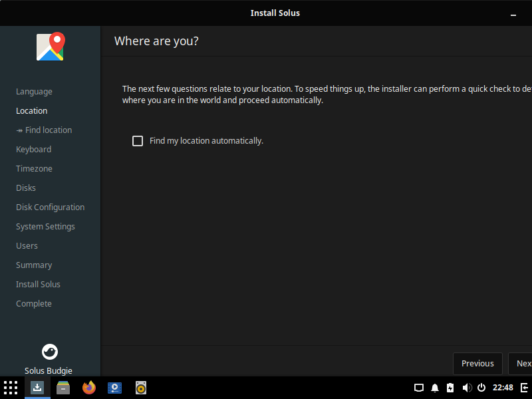The image size is (532, 399).
Task: Select Summary step in sidebar
Action: (34, 265)
